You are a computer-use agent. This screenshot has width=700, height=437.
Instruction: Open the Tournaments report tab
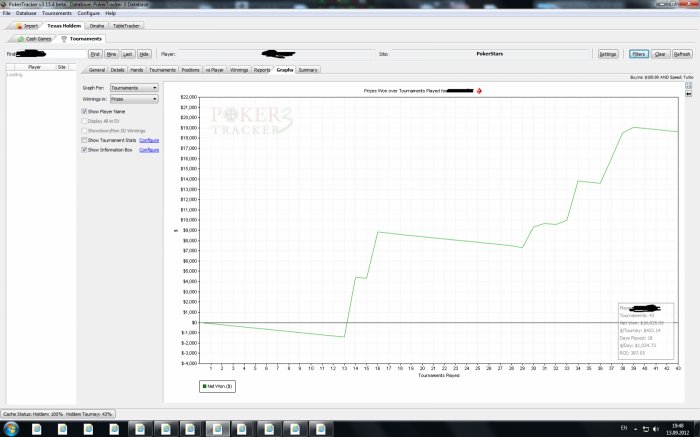click(x=162, y=70)
